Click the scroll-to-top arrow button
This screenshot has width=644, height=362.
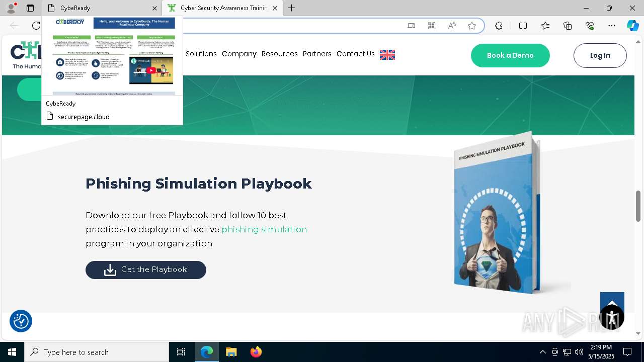pyautogui.click(x=612, y=299)
